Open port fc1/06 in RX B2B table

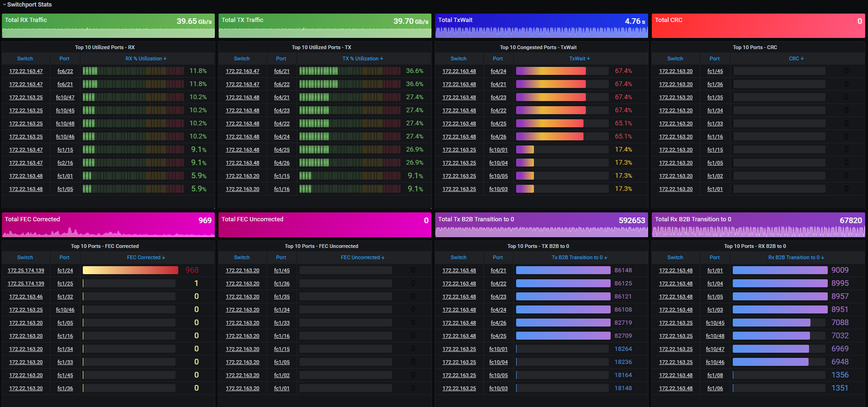(715, 388)
